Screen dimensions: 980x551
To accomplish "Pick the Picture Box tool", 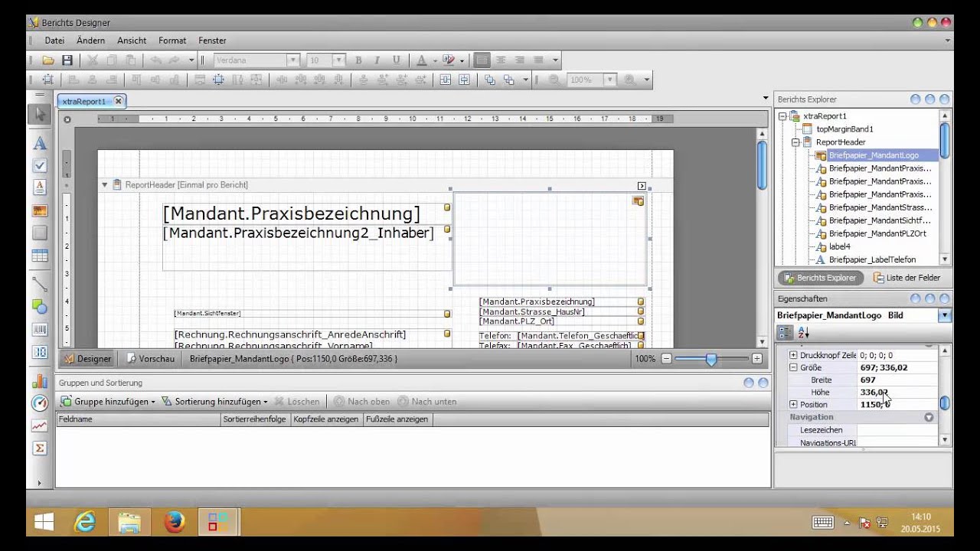I will [x=40, y=210].
